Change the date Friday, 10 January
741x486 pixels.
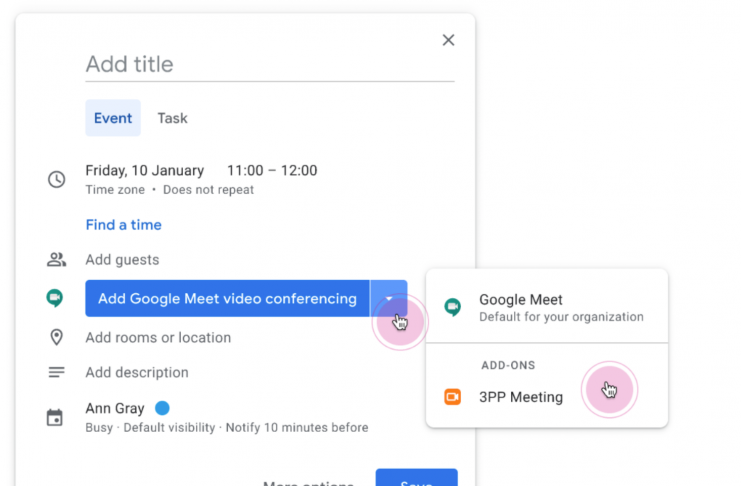click(x=145, y=170)
